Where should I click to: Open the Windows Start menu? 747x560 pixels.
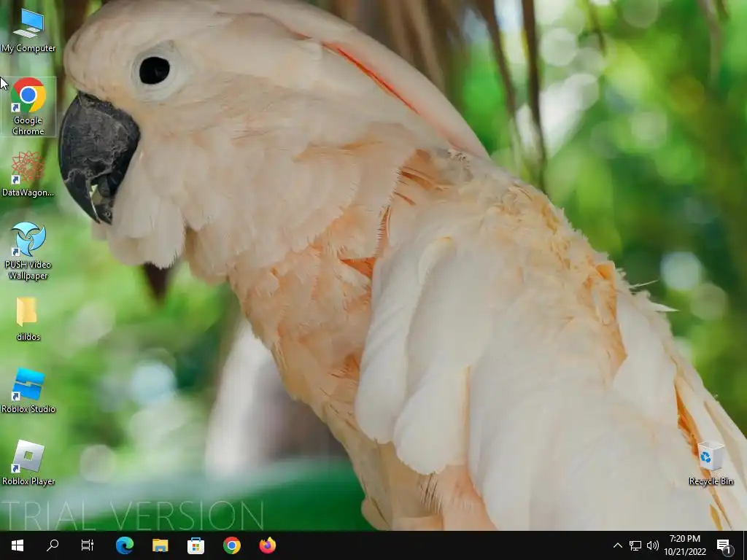click(18, 545)
